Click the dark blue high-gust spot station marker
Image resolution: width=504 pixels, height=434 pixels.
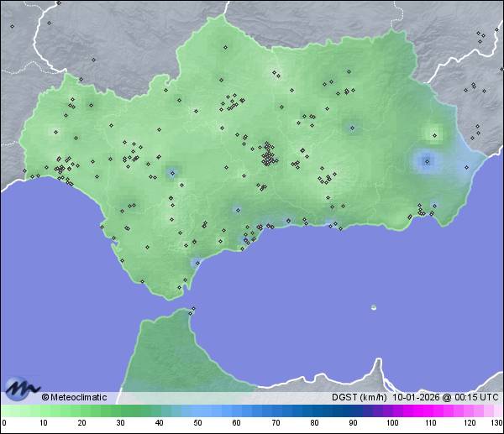tap(427, 161)
